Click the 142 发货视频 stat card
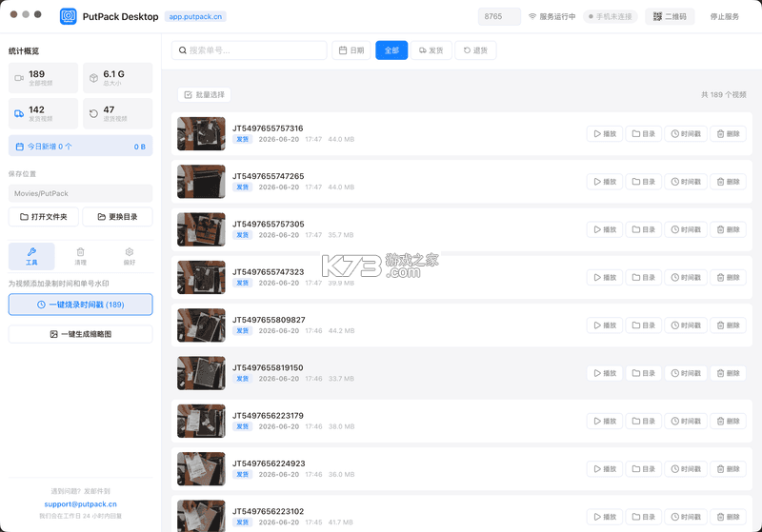The height and width of the screenshot is (532, 762). pos(43,113)
